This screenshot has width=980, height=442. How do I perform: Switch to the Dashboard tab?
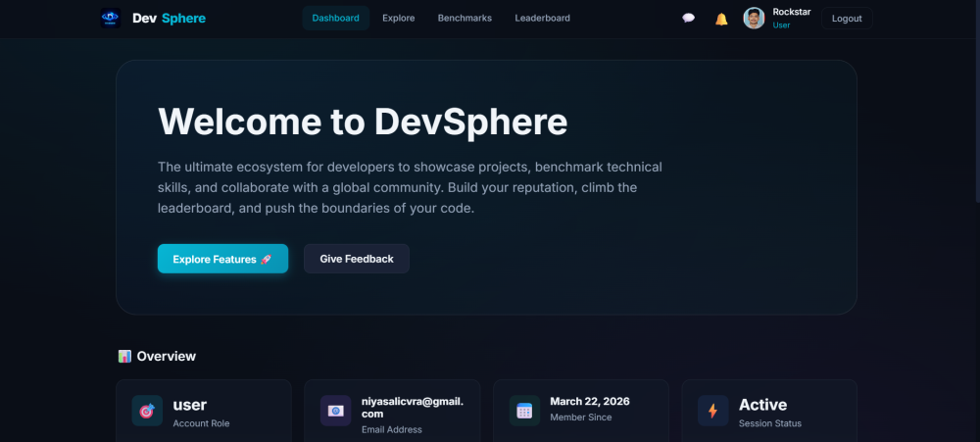click(335, 18)
